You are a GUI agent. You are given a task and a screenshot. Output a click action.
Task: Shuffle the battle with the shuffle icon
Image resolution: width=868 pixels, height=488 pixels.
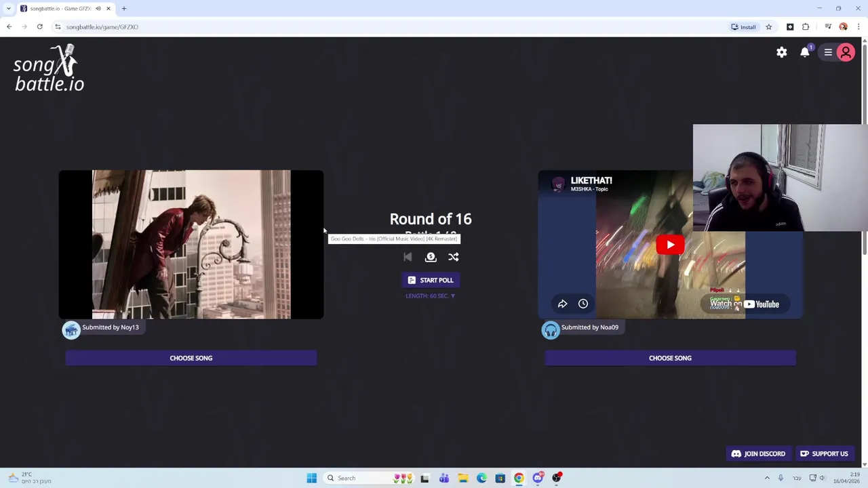pyautogui.click(x=454, y=257)
